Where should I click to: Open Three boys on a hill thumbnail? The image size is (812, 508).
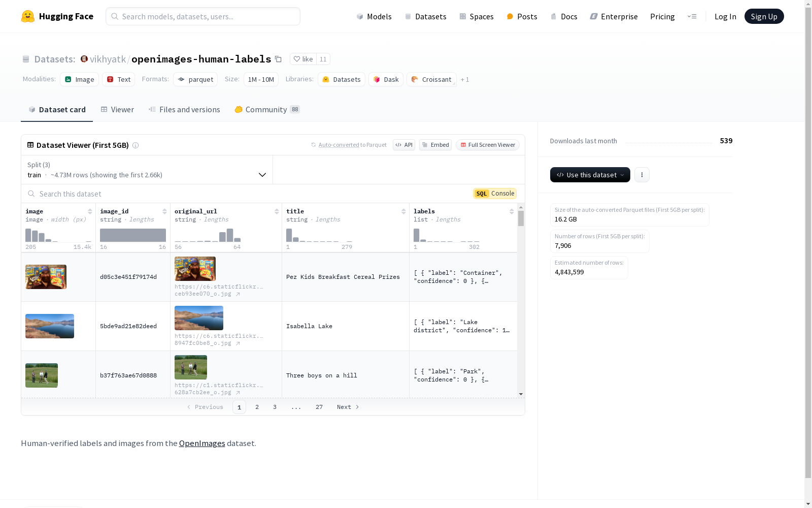tap(42, 375)
